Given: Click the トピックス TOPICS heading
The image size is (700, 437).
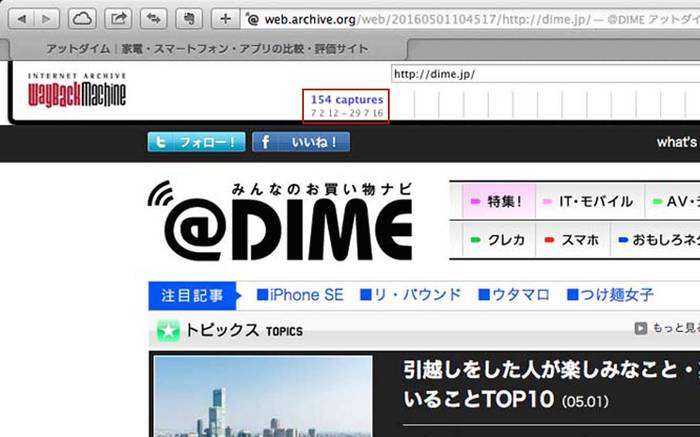Looking at the screenshot, I should (244, 331).
